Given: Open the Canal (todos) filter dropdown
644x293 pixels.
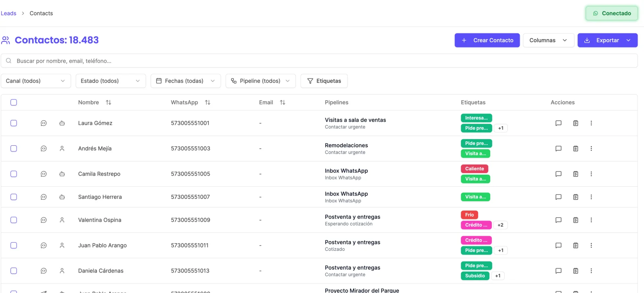Looking at the screenshot, I should tap(36, 81).
